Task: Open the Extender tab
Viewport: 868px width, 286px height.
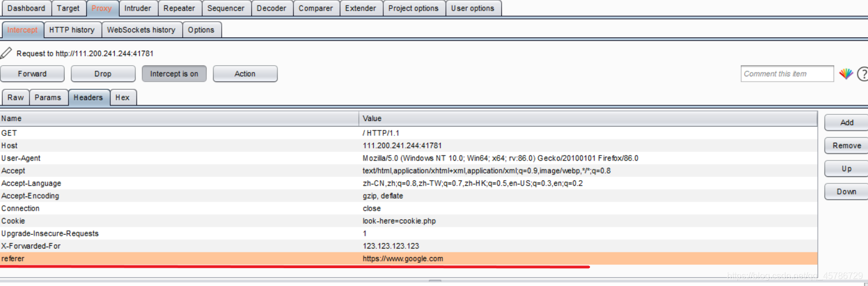Action: (361, 8)
